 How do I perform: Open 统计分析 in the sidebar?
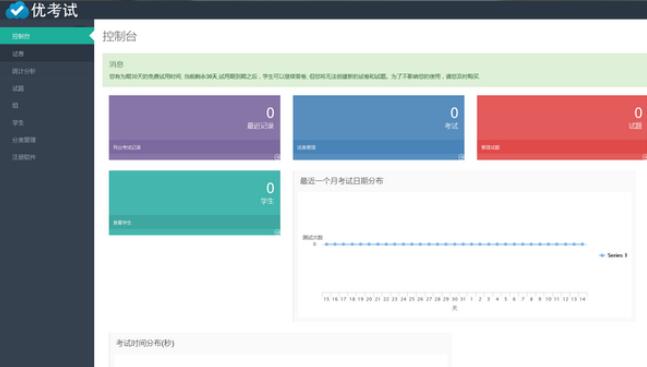click(x=47, y=71)
